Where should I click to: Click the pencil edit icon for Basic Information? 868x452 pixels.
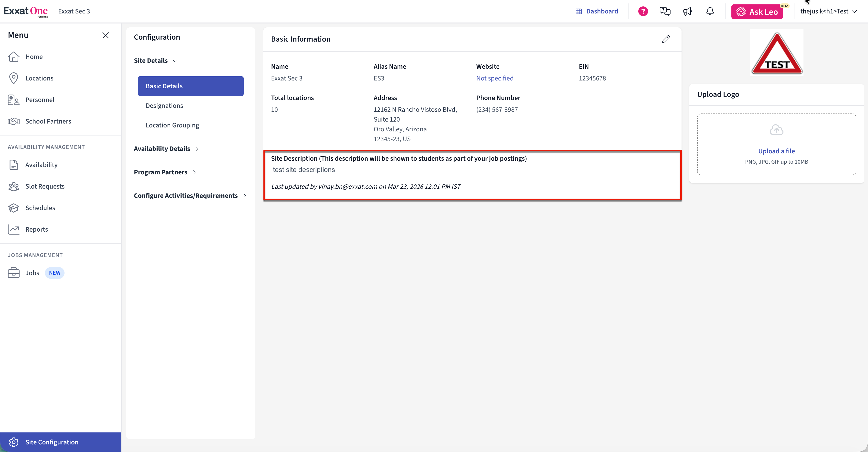(665, 39)
